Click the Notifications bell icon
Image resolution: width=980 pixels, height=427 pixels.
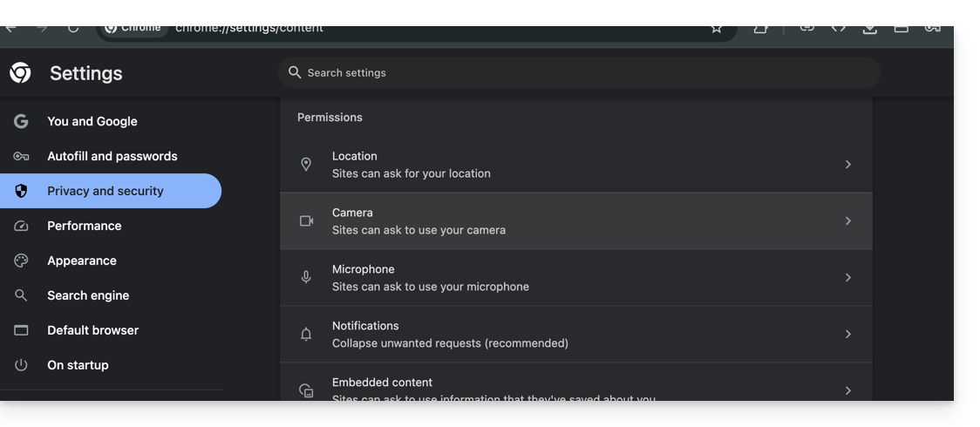(x=306, y=335)
